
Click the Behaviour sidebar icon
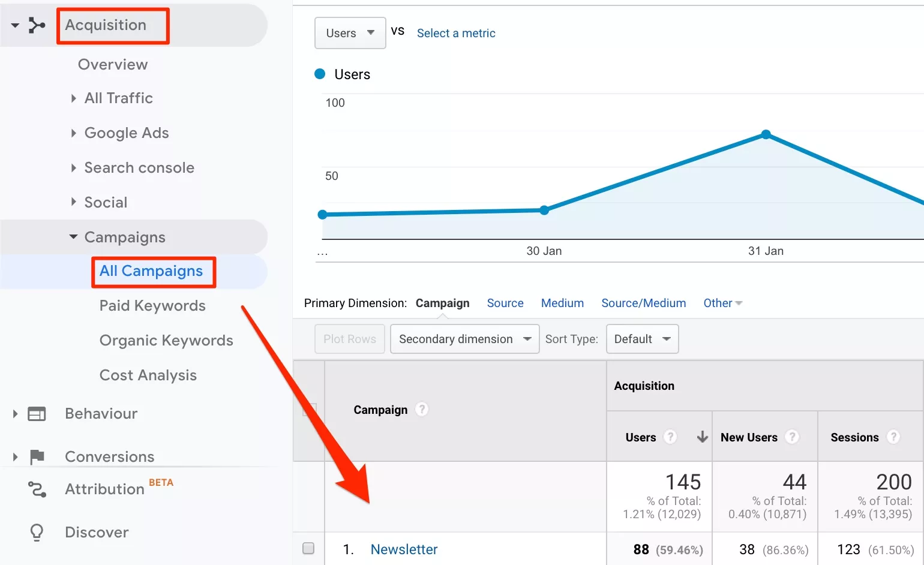(x=37, y=413)
